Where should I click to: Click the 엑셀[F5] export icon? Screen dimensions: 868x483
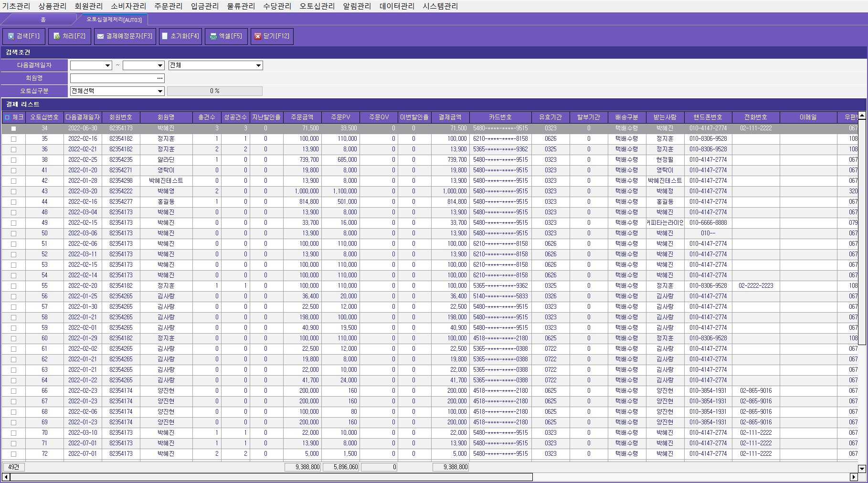coord(213,36)
